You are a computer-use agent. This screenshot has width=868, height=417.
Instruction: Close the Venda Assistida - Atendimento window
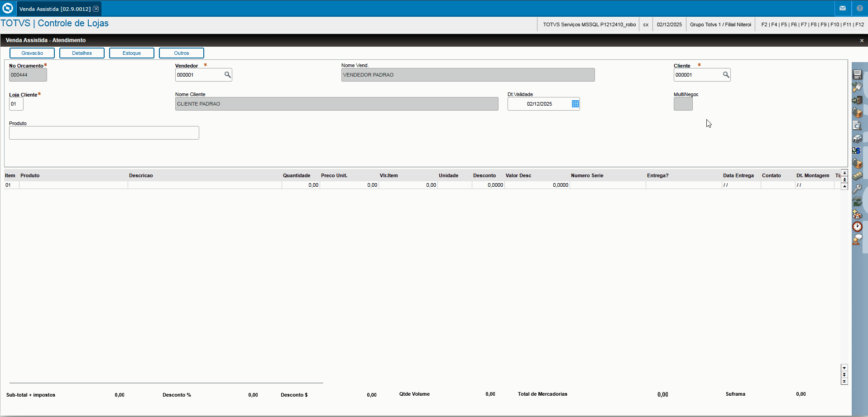coord(862,41)
